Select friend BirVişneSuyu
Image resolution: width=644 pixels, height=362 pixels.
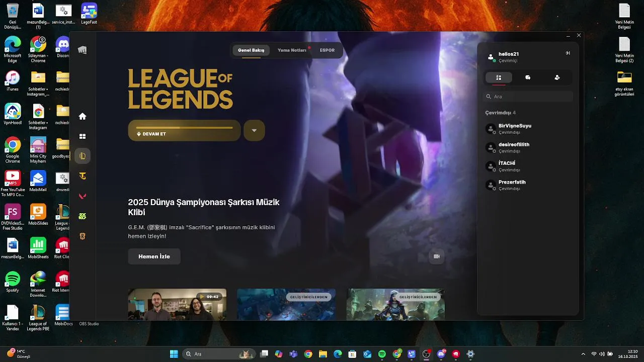tap(528, 129)
